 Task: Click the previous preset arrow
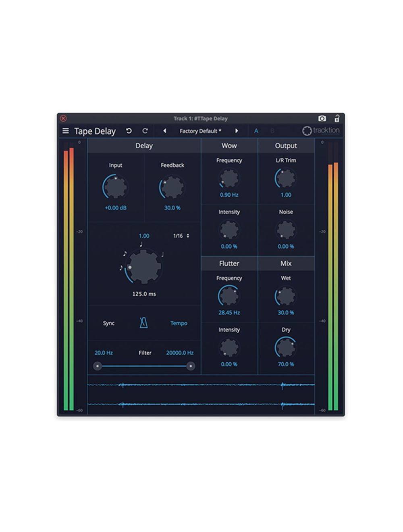point(166,131)
